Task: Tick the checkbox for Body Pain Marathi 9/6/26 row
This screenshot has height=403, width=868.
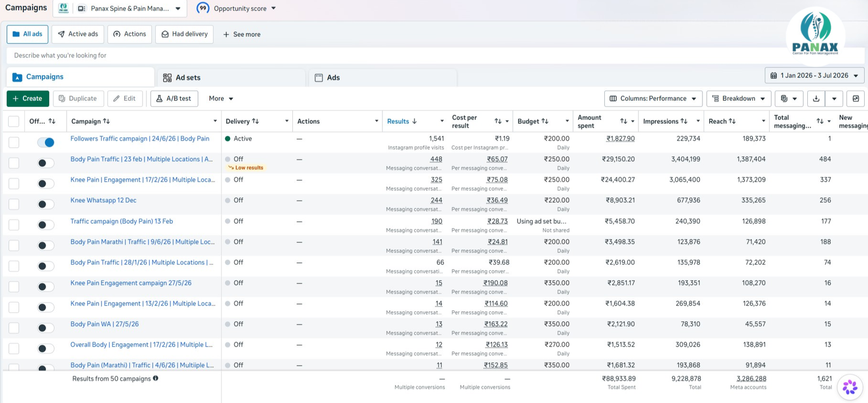Action: (x=14, y=245)
